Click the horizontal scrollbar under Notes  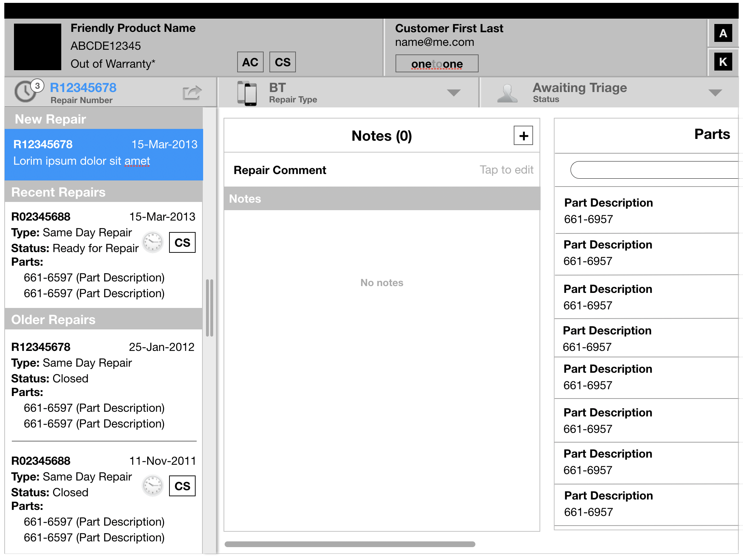point(350,544)
